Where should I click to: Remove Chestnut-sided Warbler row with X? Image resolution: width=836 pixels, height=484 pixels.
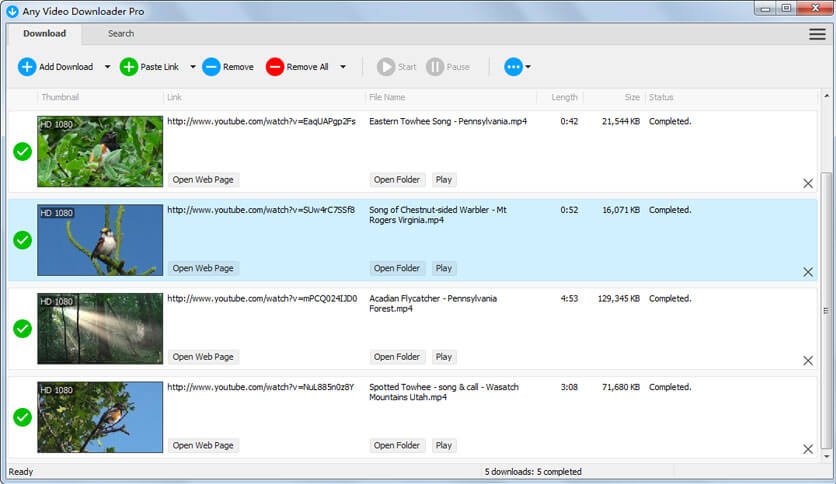coord(808,272)
